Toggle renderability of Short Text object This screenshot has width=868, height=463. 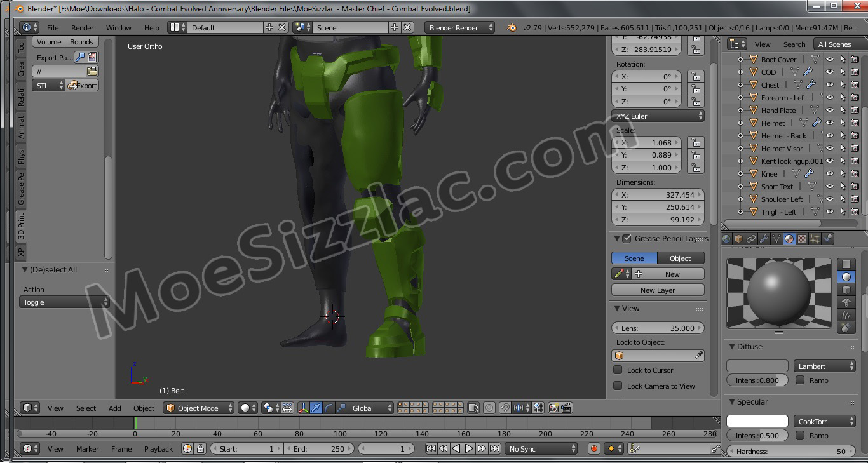pyautogui.click(x=855, y=186)
